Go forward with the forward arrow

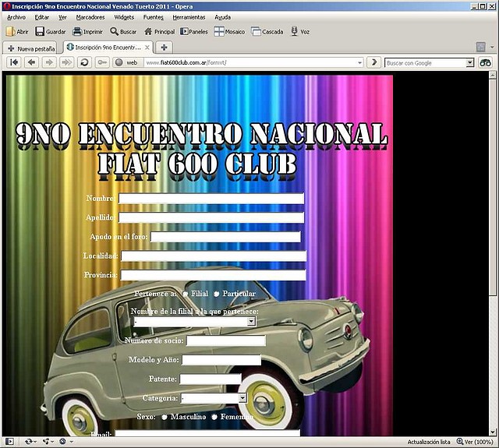[49, 62]
